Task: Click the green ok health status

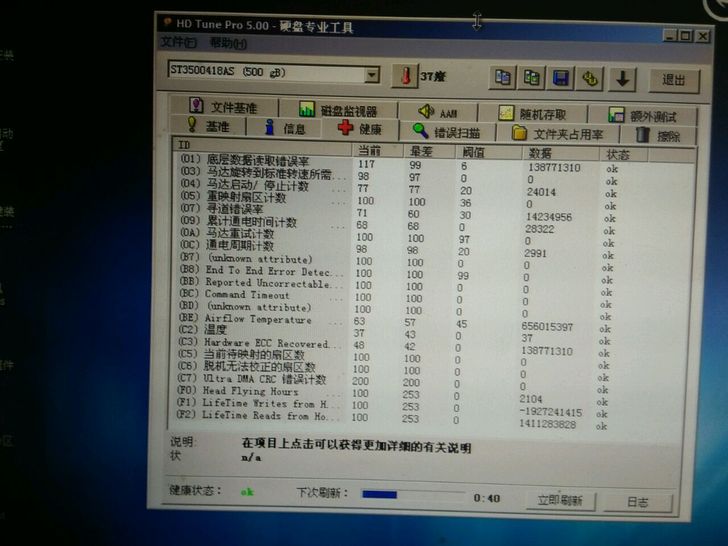Action: coord(247,492)
